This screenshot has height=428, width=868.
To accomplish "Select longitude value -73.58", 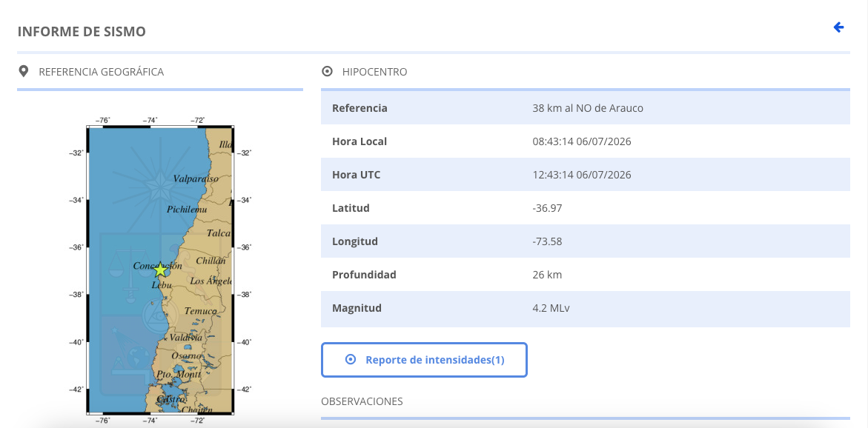I will (x=548, y=241).
